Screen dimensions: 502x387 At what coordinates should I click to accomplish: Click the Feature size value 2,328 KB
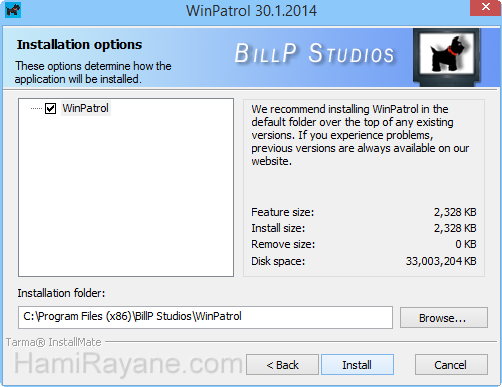(455, 212)
